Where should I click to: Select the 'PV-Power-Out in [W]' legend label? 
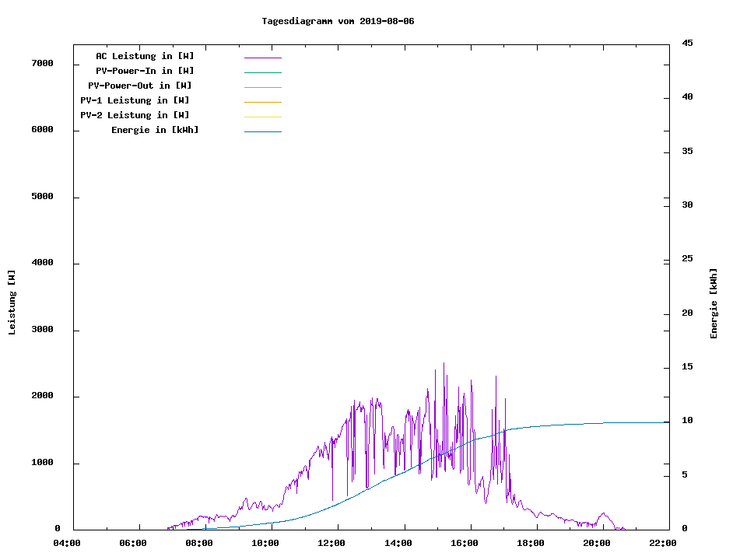click(139, 86)
